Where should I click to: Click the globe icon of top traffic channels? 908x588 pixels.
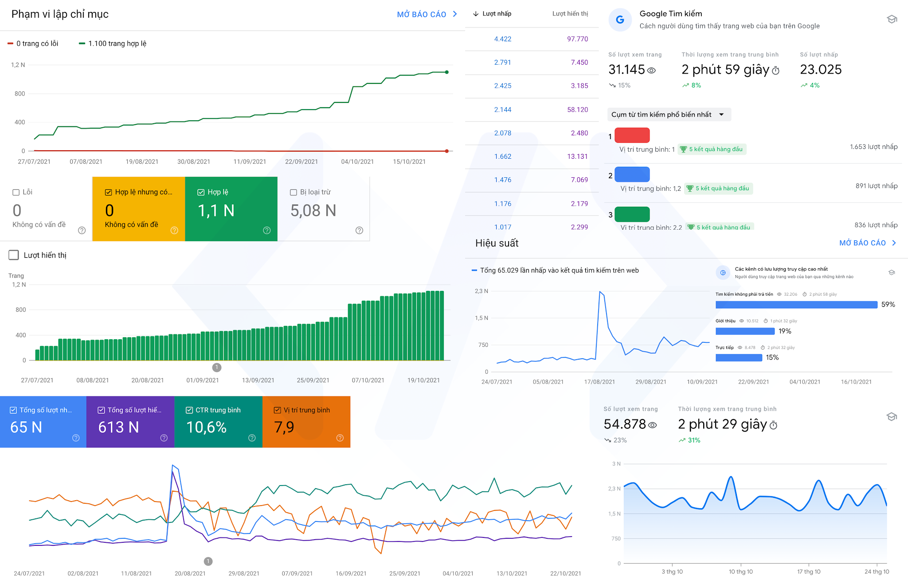click(723, 273)
